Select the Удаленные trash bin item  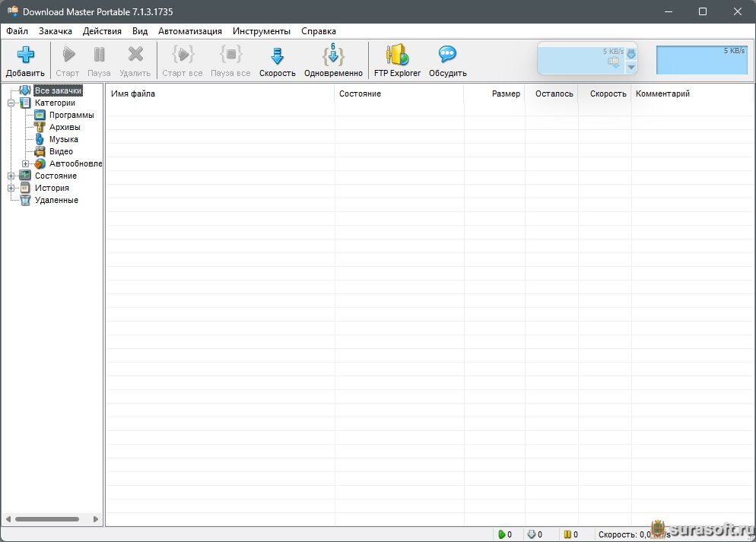coord(56,200)
